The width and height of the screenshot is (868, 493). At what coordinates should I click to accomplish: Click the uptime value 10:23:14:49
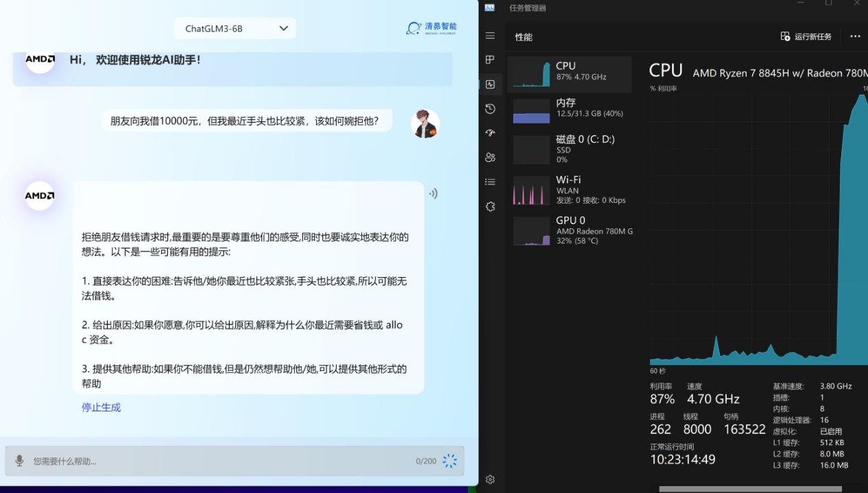pos(682,459)
